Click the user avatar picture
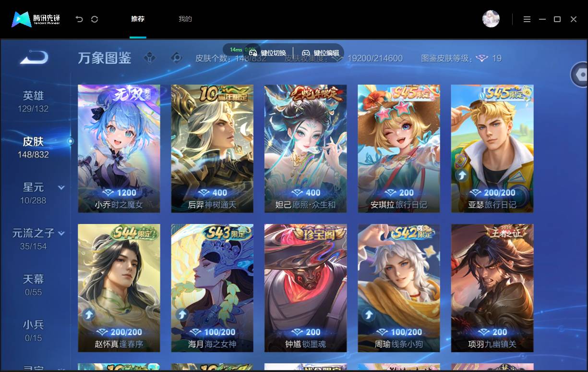588x372 pixels. coord(491,19)
